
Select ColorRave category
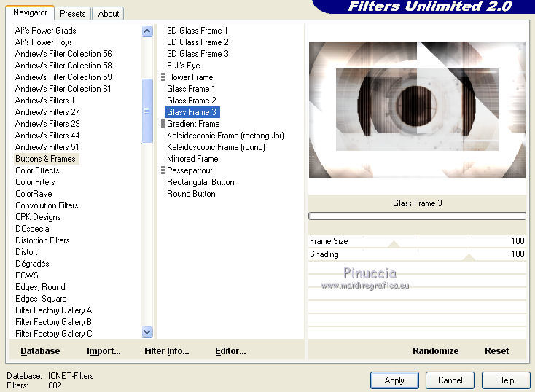[34, 194]
